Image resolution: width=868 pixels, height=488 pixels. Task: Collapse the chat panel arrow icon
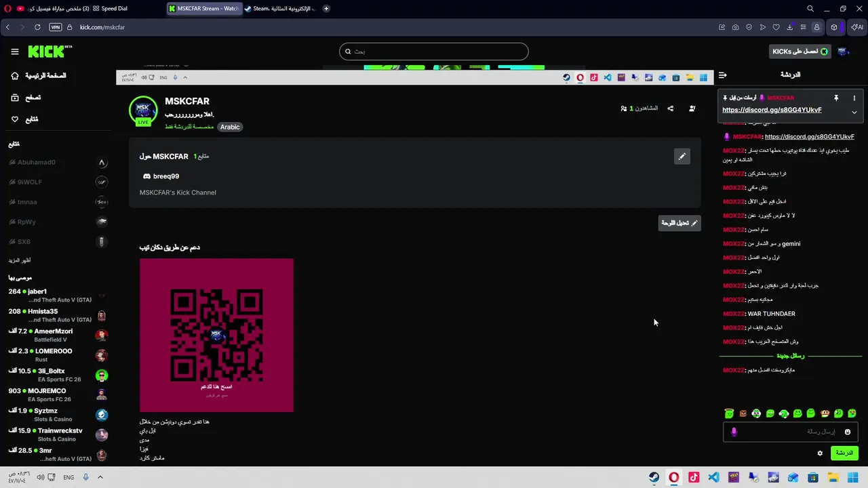pos(723,75)
